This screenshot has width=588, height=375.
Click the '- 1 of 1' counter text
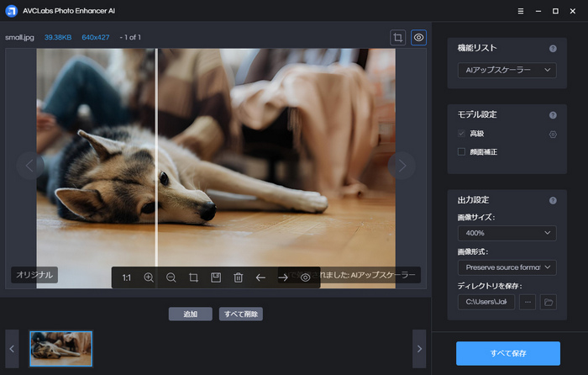click(x=130, y=38)
